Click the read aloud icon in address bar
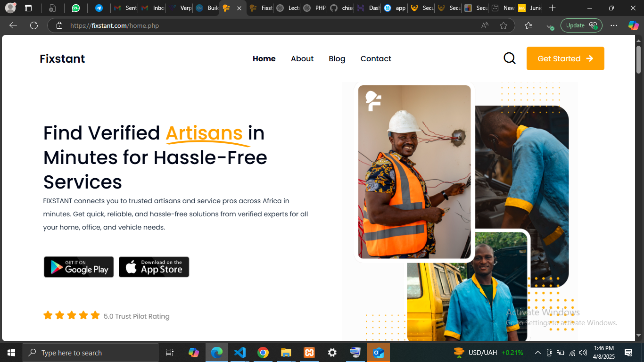This screenshot has width=644, height=362. point(485,25)
